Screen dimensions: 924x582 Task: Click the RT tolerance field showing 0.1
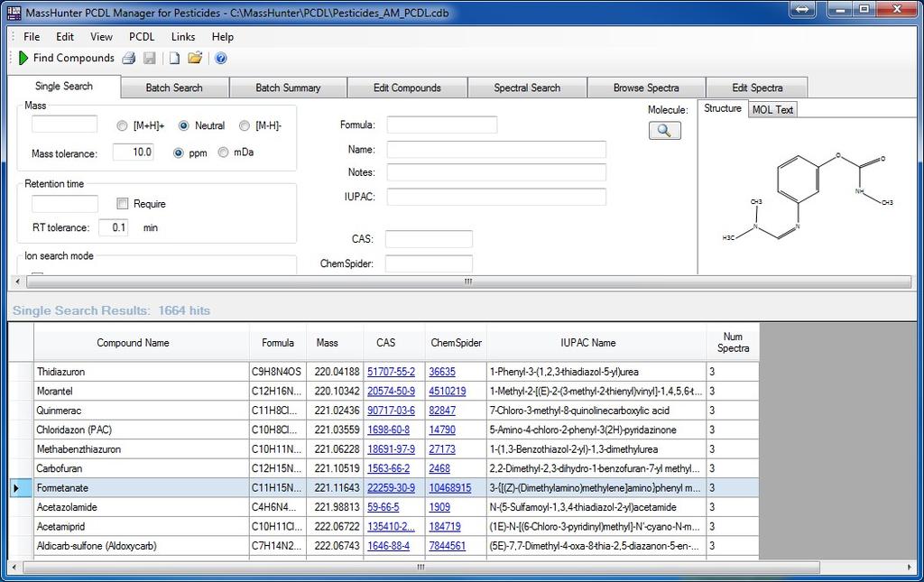click(x=113, y=227)
